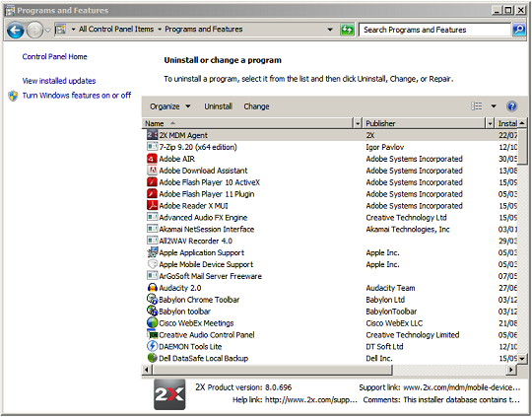
Task: Click the BabylonToolbar publisher cell
Action: click(x=391, y=312)
